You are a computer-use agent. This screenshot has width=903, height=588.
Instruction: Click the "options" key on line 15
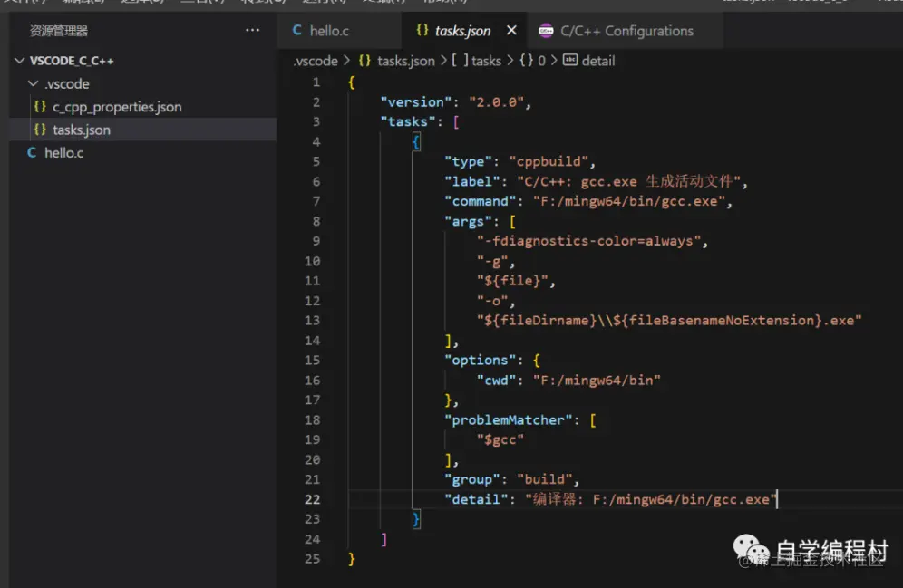click(480, 360)
